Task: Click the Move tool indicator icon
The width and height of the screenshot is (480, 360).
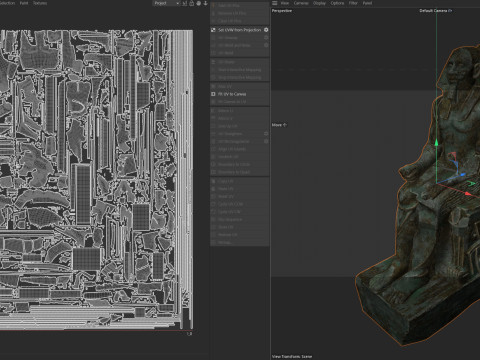Action: pyautogui.click(x=285, y=125)
